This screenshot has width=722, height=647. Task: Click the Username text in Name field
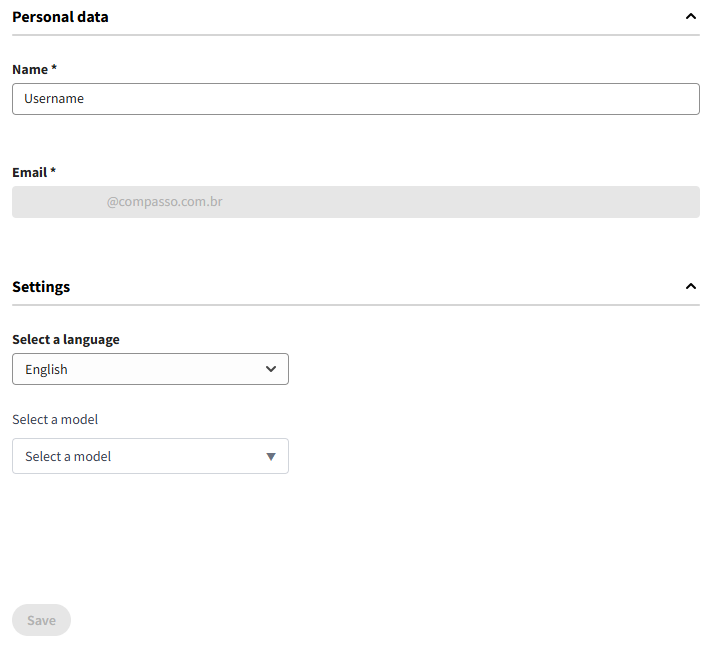pos(54,99)
